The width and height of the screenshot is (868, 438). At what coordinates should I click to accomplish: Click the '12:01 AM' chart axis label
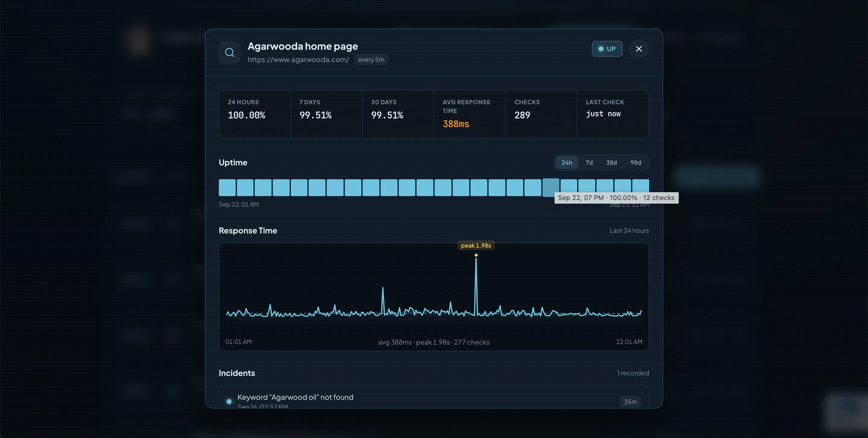pyautogui.click(x=629, y=342)
